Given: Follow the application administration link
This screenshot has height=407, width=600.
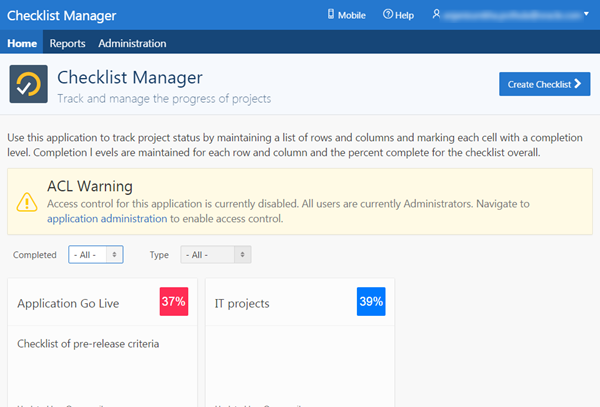Looking at the screenshot, I should coord(107,219).
